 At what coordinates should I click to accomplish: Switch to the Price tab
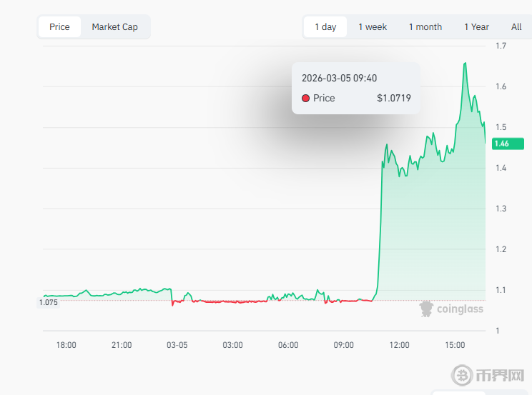[59, 27]
